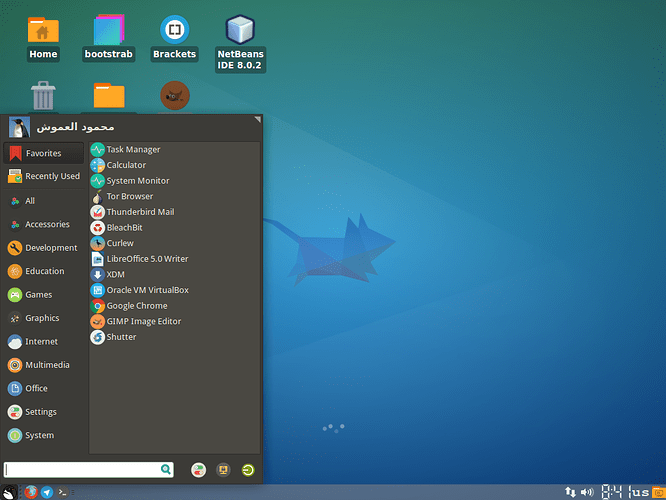Launch LibreOffice 5.0 Writer

click(174, 259)
